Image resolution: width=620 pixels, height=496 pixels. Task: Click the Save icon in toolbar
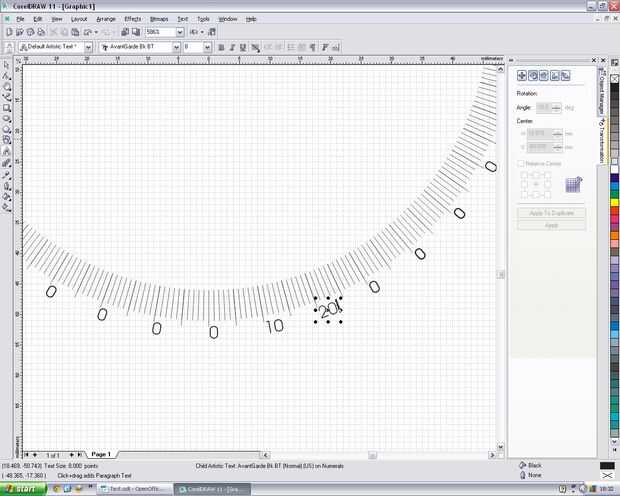(x=30, y=32)
